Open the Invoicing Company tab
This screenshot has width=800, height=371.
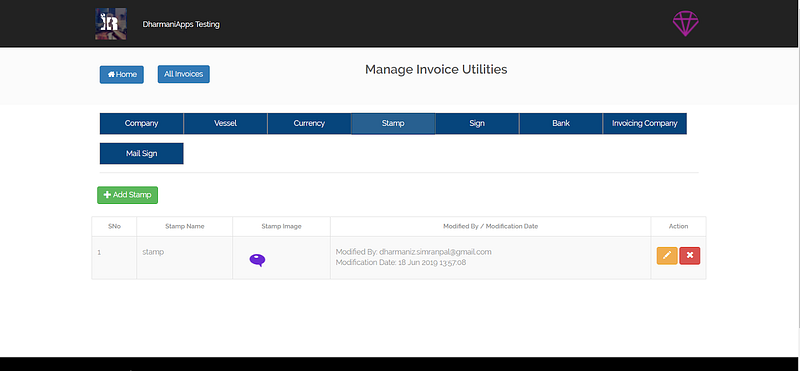point(645,123)
